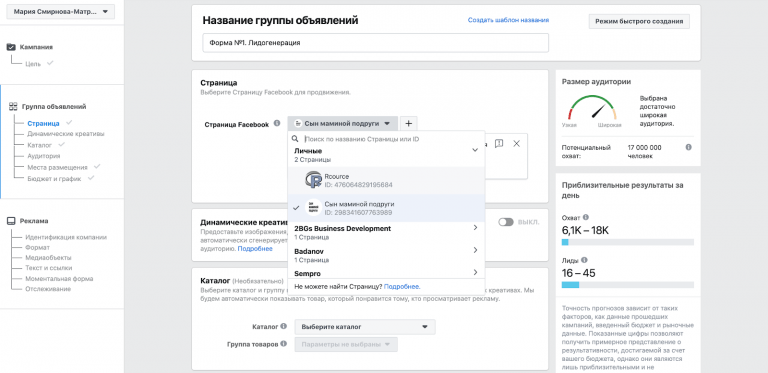Click info icon beside Группа товаров
768x373 pixels.
click(x=284, y=344)
